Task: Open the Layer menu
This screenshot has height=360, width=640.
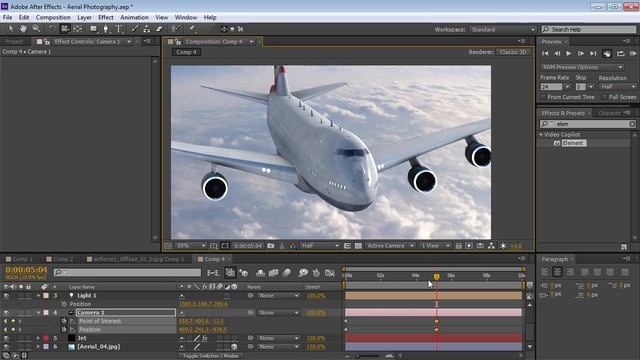Action: click(84, 18)
